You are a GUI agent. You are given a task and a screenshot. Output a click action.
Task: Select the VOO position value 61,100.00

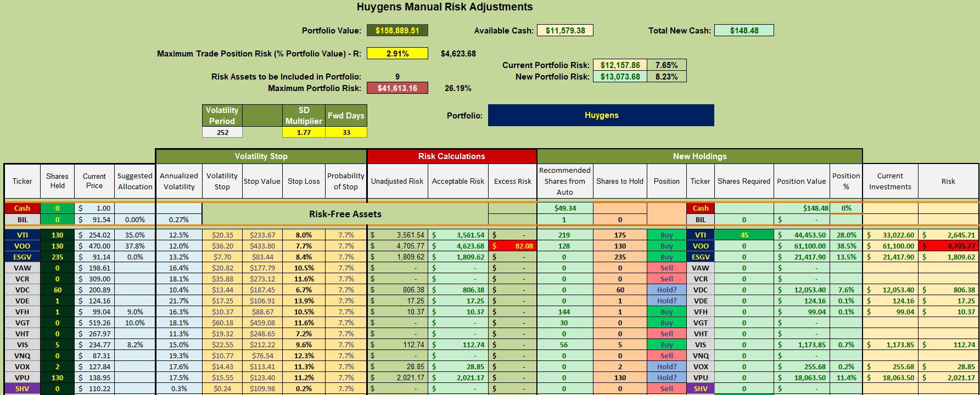(802, 246)
